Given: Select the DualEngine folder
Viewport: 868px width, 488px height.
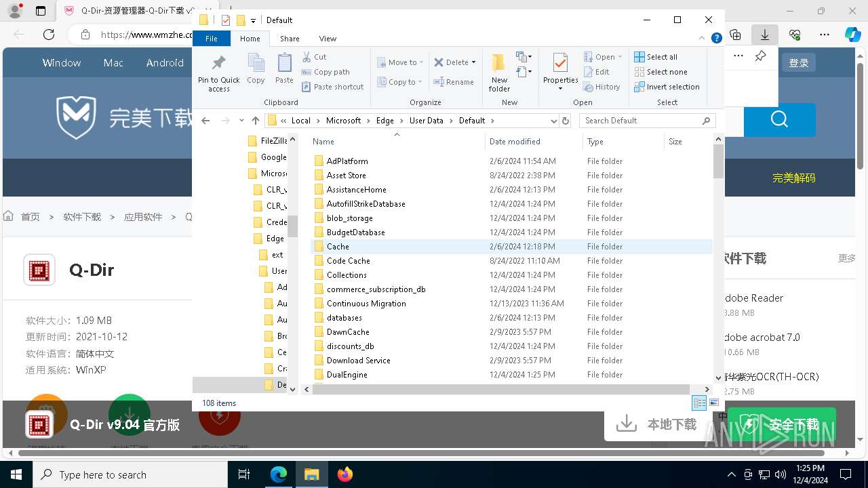Looking at the screenshot, I should (x=347, y=375).
